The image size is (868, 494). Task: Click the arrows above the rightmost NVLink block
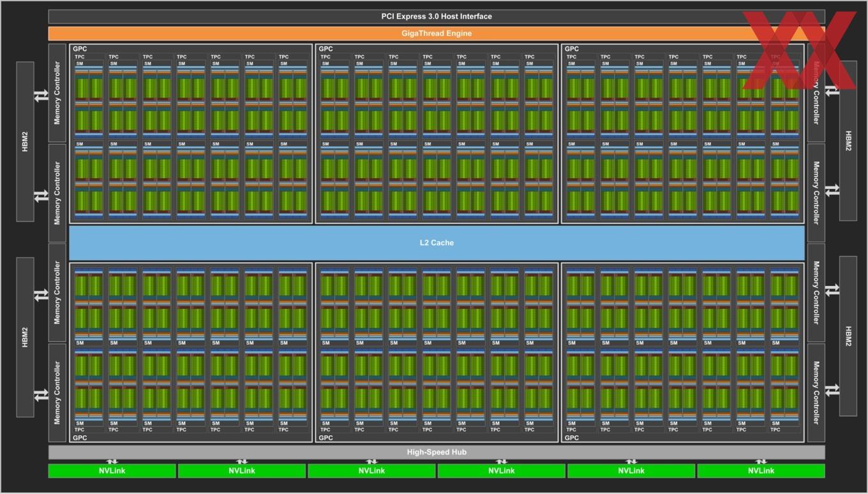click(761, 461)
